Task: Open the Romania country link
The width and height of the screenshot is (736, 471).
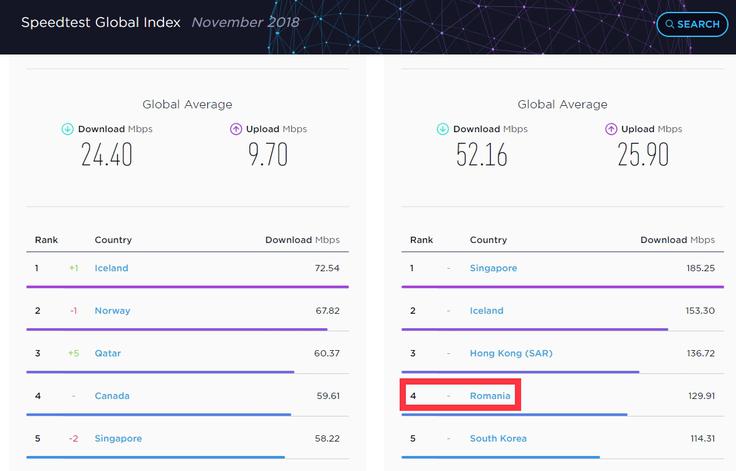Action: coord(490,396)
